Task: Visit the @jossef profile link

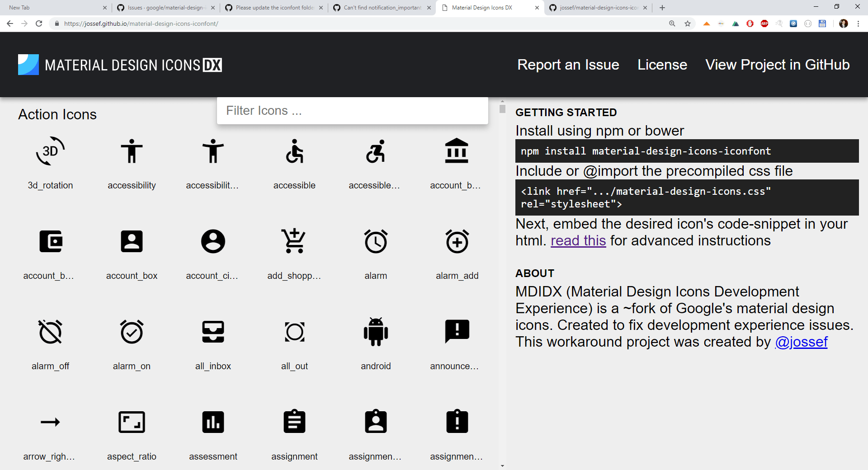Action: point(801,342)
